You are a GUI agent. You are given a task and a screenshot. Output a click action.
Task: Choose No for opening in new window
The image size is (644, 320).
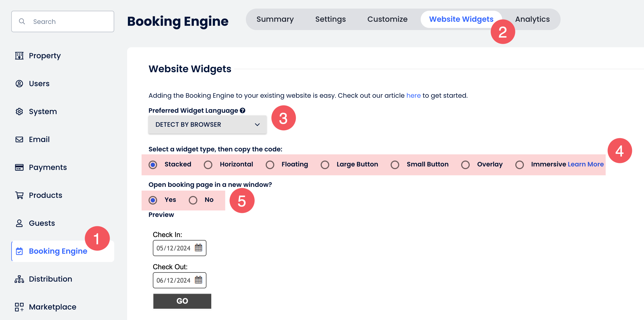193,200
